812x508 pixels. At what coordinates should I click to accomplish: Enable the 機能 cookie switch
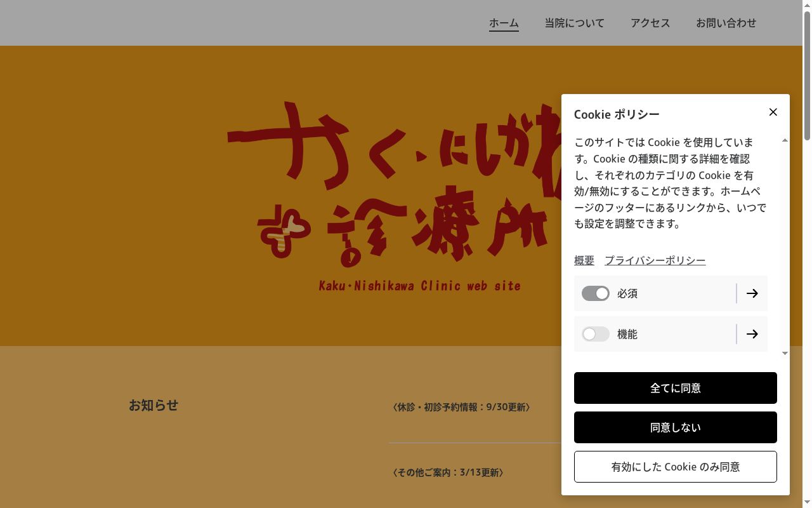point(595,334)
